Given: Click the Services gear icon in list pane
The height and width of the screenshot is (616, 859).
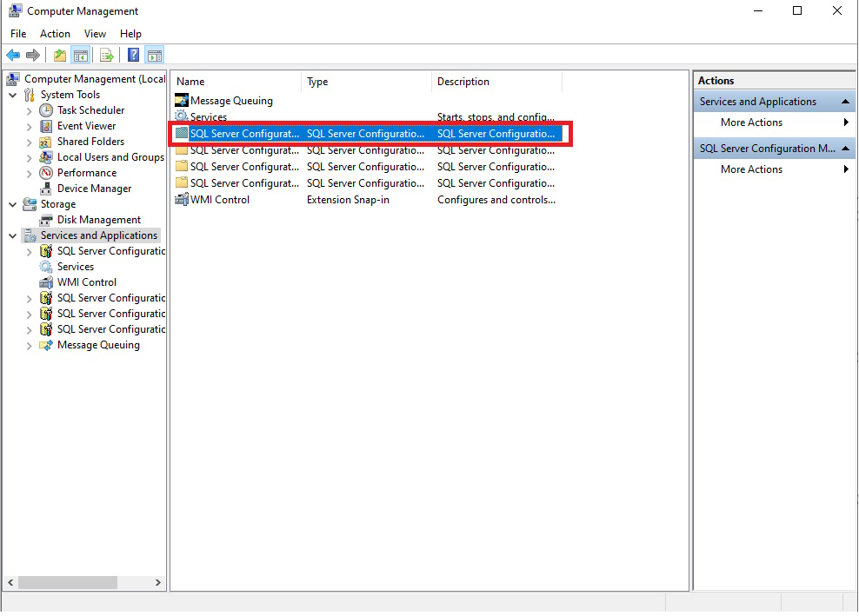Looking at the screenshot, I should [x=182, y=115].
